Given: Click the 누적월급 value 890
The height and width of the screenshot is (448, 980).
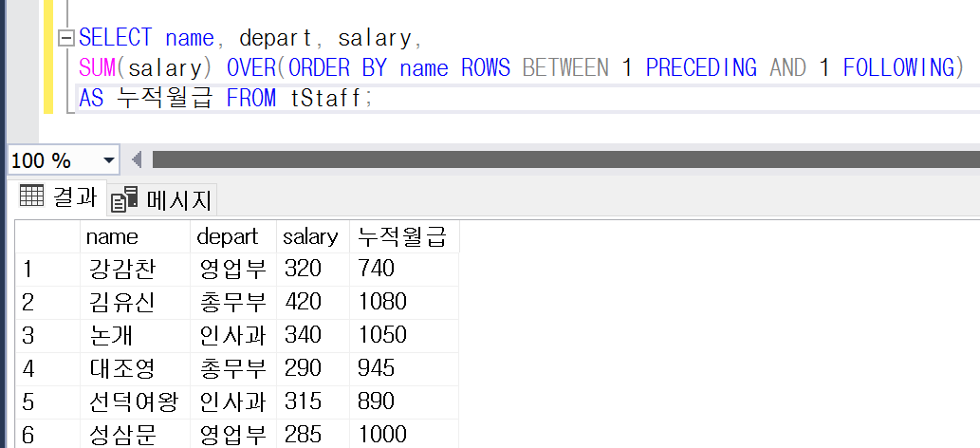Looking at the screenshot, I should pyautogui.click(x=404, y=401).
